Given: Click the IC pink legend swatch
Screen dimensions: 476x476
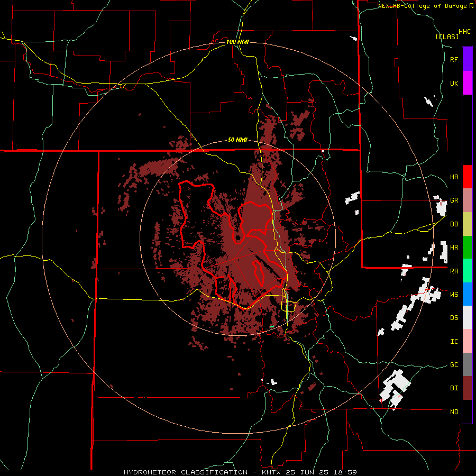Looking at the screenshot, I should point(467,341).
